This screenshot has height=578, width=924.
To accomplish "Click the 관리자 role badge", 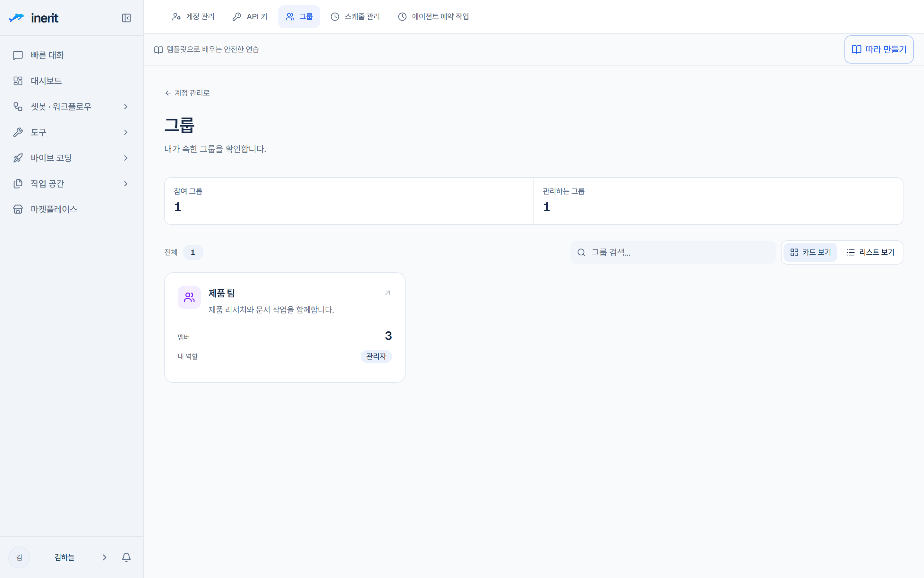I will coord(376,356).
